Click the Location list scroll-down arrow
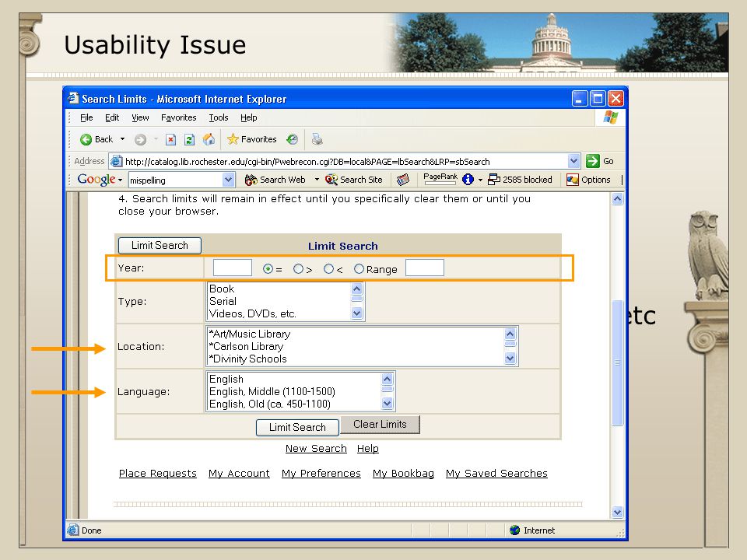 [x=510, y=358]
